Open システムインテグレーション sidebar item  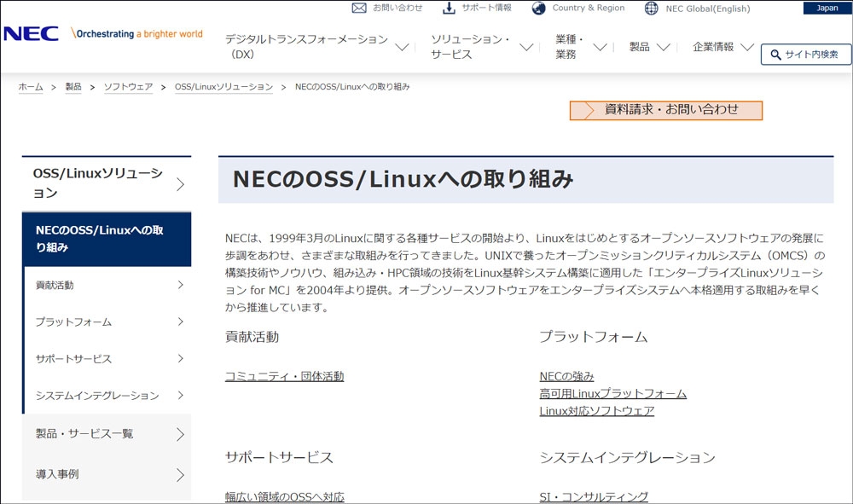point(97,396)
